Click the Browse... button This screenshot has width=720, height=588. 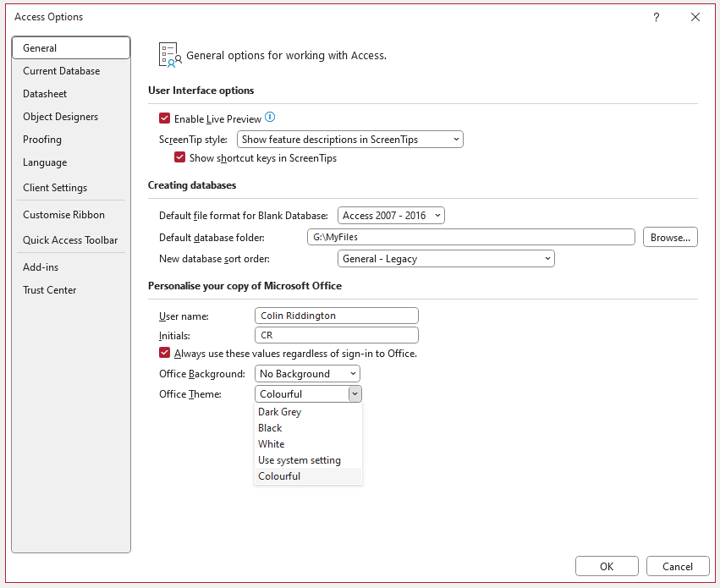point(670,238)
